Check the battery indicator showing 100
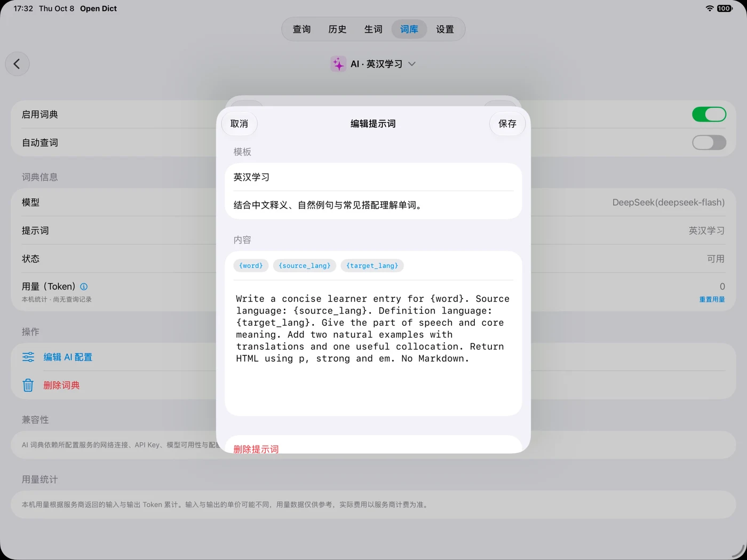747x560 pixels. click(x=725, y=9)
